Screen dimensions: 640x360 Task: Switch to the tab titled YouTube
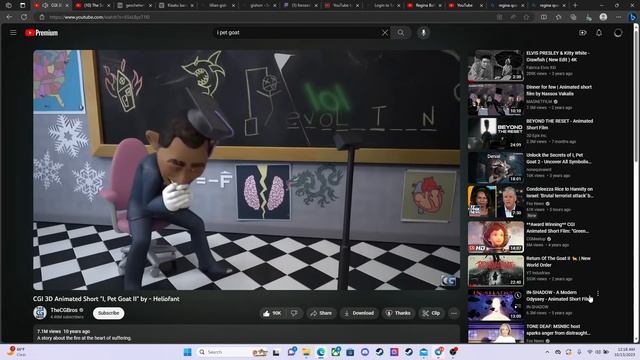465,5
